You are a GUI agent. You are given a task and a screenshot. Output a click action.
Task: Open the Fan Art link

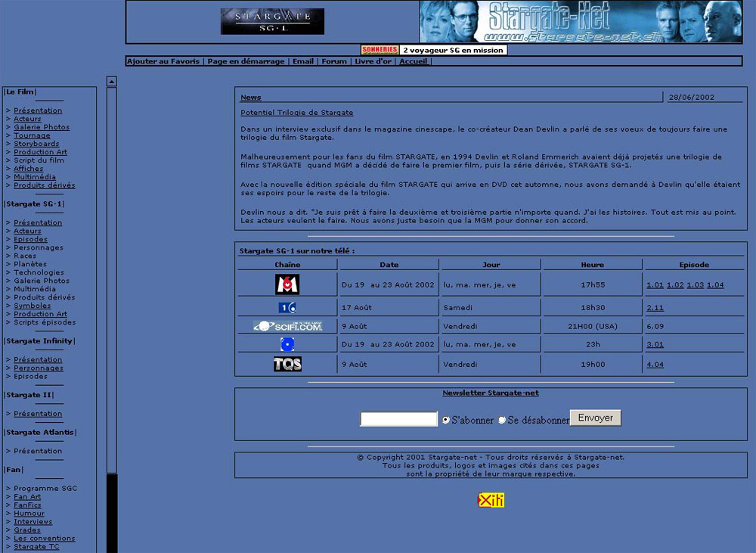tap(27, 496)
